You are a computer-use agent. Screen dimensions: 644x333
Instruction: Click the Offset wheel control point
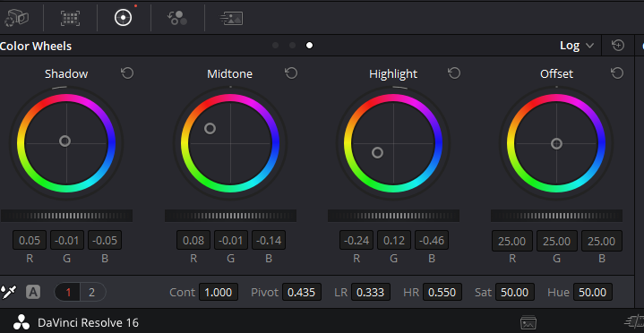[x=556, y=143]
